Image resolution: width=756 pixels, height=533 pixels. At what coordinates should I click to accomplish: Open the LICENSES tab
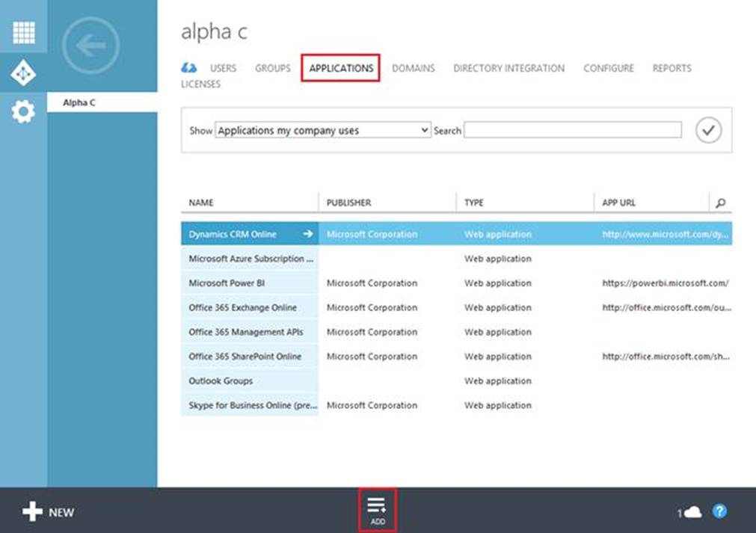point(200,84)
